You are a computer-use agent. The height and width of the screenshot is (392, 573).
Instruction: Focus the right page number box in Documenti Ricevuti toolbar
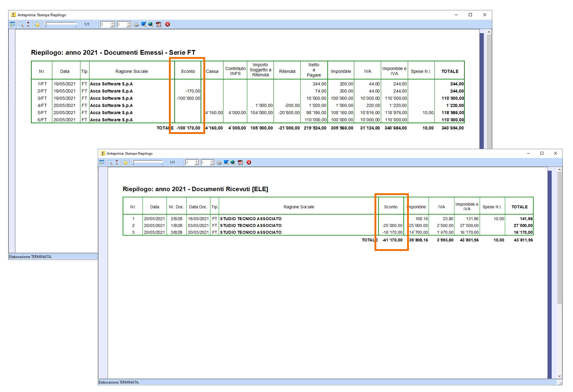208,163
